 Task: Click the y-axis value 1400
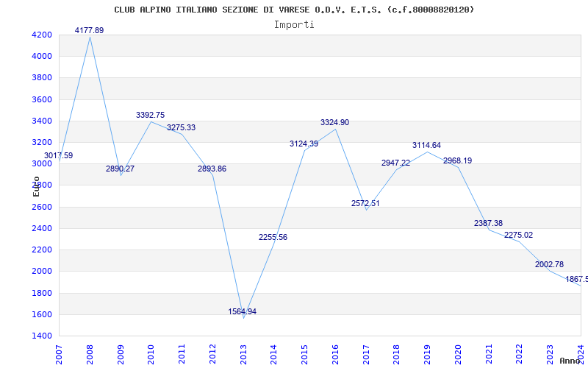tap(42, 336)
